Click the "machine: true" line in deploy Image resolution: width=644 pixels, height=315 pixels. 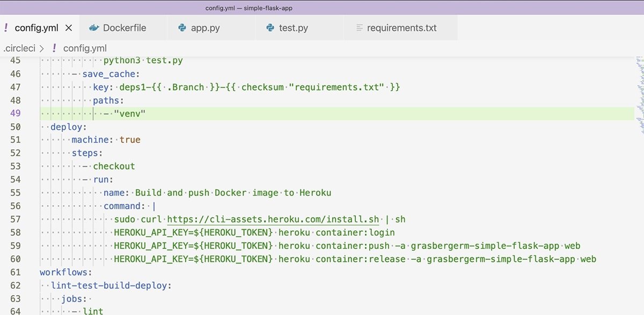pyautogui.click(x=106, y=140)
